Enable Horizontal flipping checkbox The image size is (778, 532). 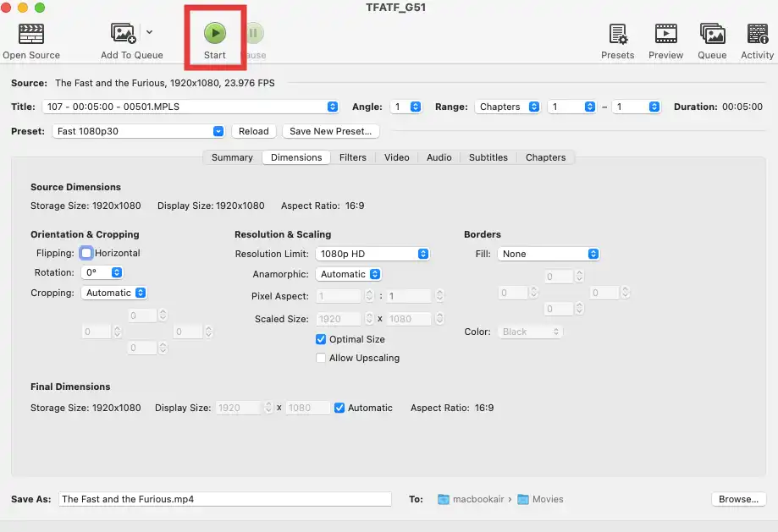86,253
